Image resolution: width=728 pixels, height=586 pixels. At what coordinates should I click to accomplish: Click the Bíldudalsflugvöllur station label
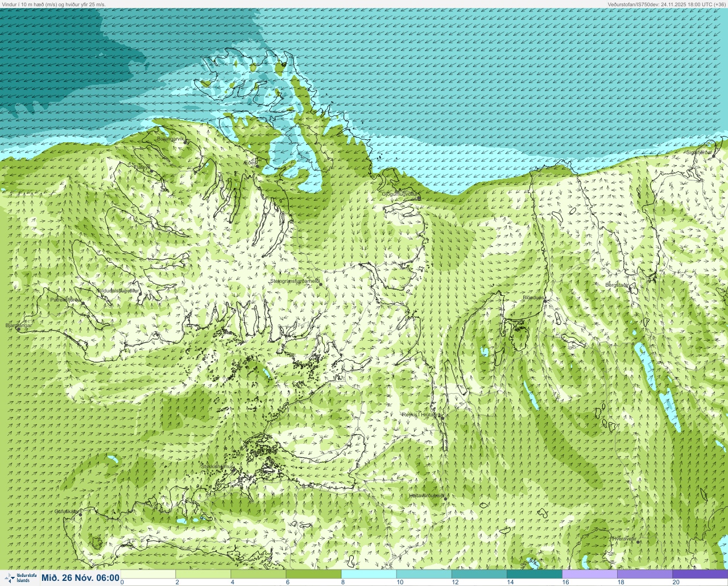click(118, 291)
